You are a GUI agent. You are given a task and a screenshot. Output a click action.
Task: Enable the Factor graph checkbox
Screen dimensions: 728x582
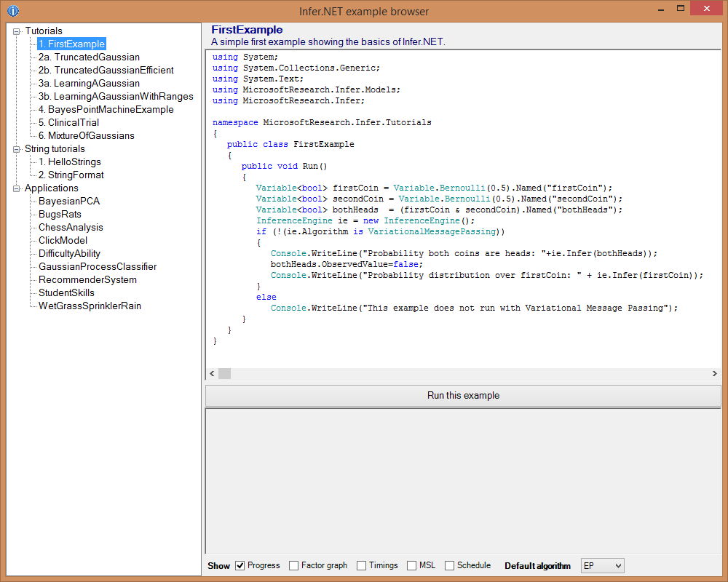tap(293, 566)
